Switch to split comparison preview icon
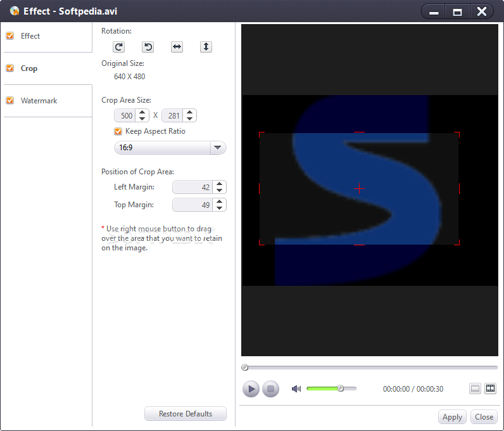504x431 pixels. click(491, 389)
